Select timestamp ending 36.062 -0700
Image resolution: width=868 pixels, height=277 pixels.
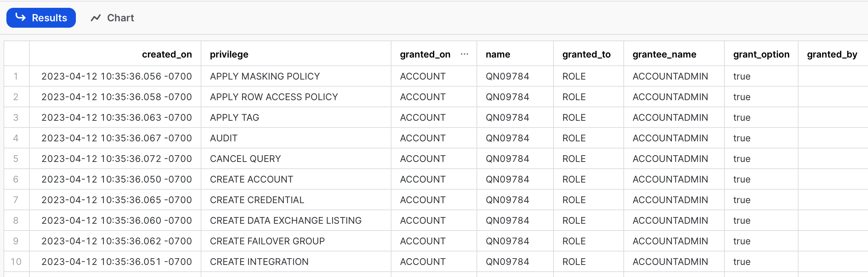117,241
